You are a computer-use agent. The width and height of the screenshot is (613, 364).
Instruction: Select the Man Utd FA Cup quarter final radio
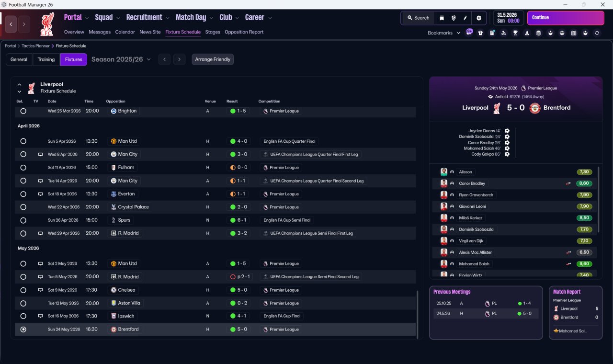click(23, 141)
